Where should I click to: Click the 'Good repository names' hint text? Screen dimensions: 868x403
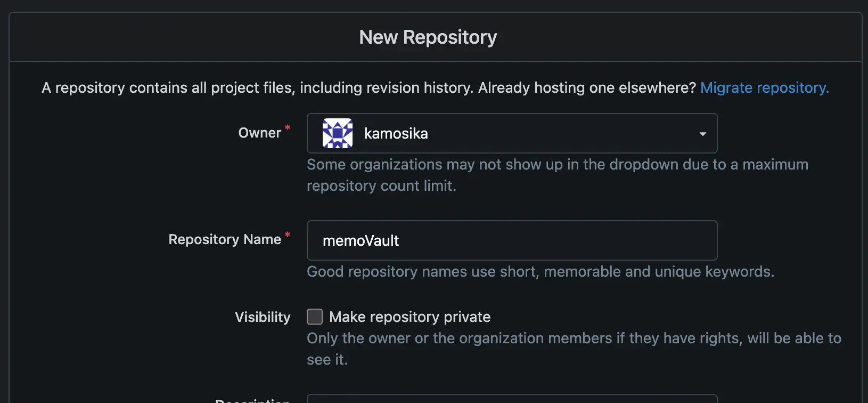pyautogui.click(x=540, y=272)
